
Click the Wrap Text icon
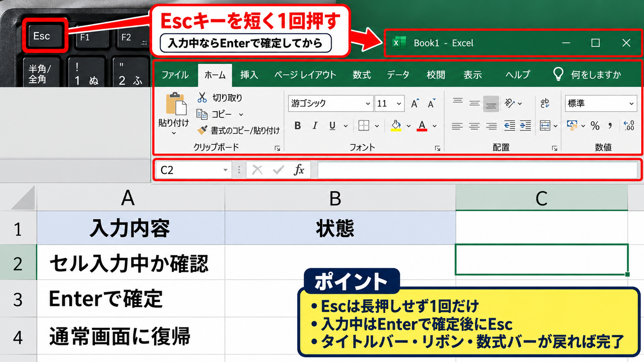tap(545, 103)
